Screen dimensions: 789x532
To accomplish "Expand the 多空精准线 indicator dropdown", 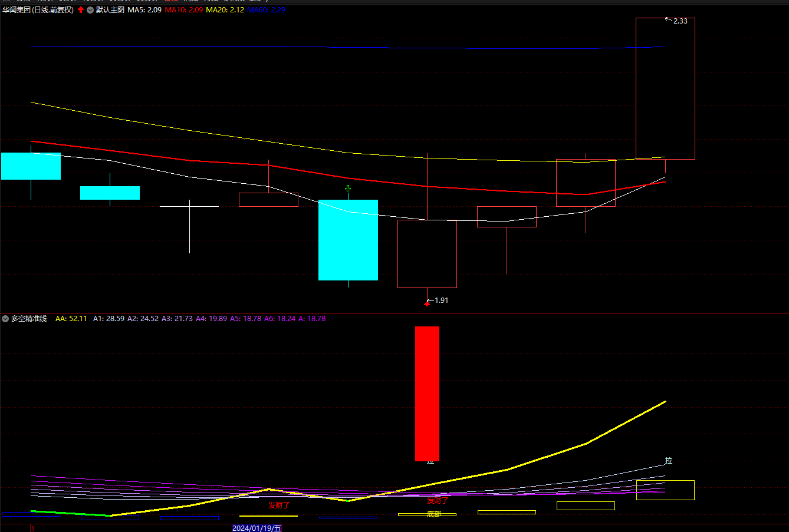I will tap(5, 319).
